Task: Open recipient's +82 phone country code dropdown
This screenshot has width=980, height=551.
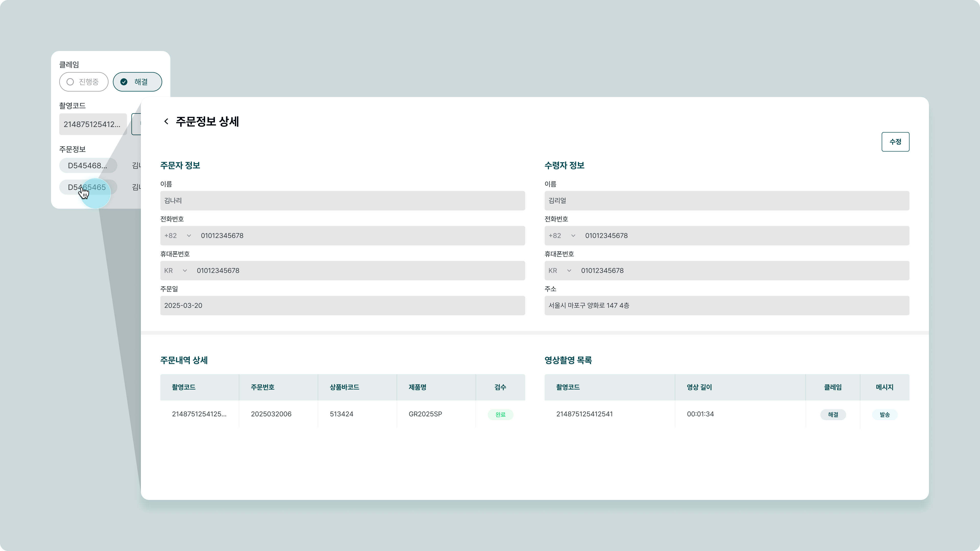Action: [x=562, y=236]
